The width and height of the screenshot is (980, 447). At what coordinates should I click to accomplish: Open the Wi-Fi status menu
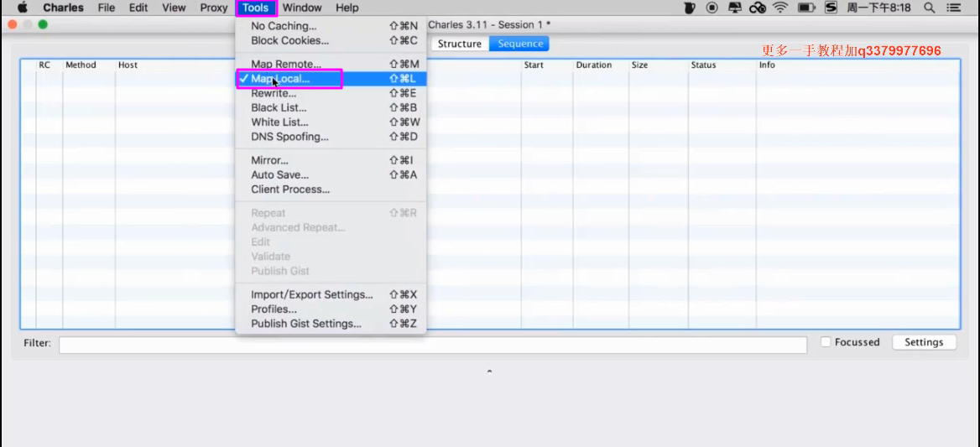point(780,8)
